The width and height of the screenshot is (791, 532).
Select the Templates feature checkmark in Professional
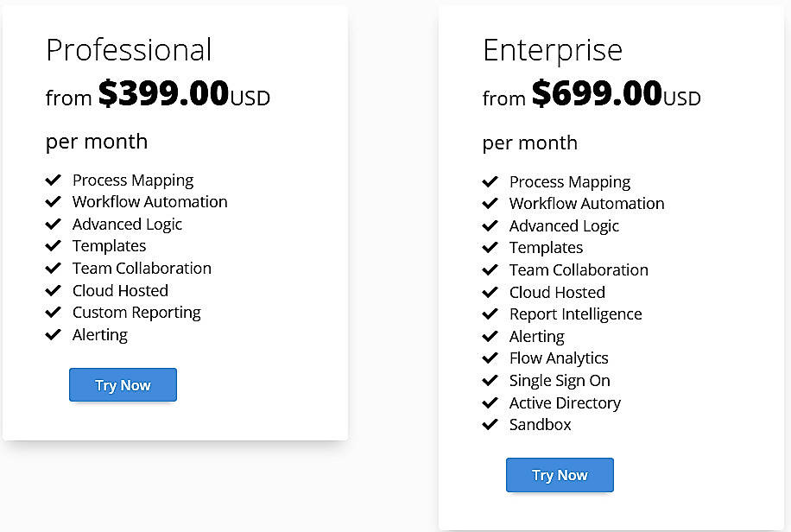tap(54, 245)
